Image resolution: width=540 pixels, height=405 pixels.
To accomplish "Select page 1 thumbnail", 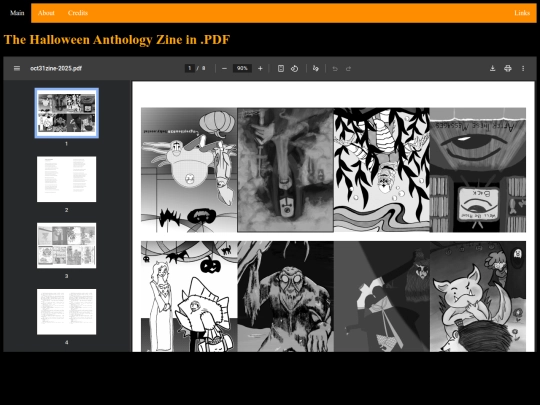I will point(66,113).
